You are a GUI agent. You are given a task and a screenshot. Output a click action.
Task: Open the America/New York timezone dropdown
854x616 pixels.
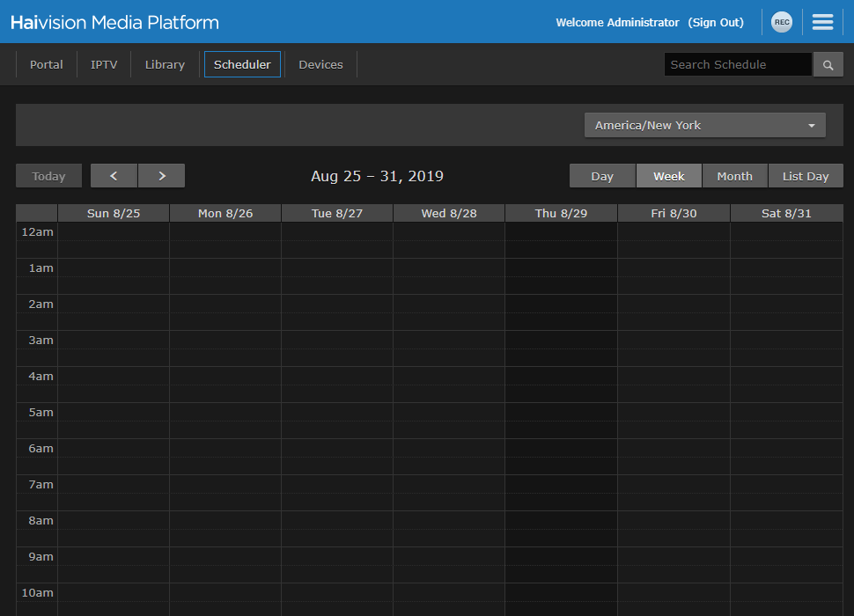704,124
